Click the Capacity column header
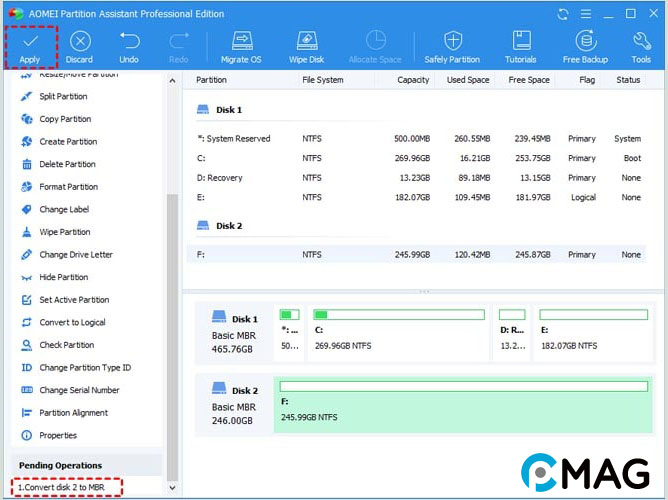 point(413,80)
